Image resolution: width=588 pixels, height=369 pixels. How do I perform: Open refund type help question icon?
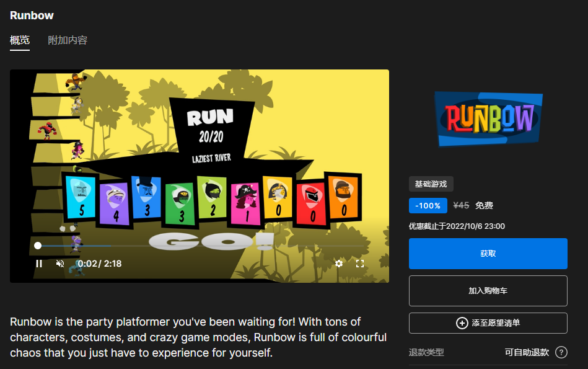(x=561, y=352)
